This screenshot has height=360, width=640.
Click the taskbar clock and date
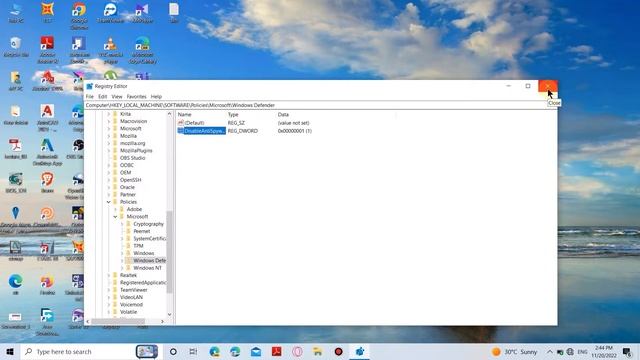click(604, 351)
